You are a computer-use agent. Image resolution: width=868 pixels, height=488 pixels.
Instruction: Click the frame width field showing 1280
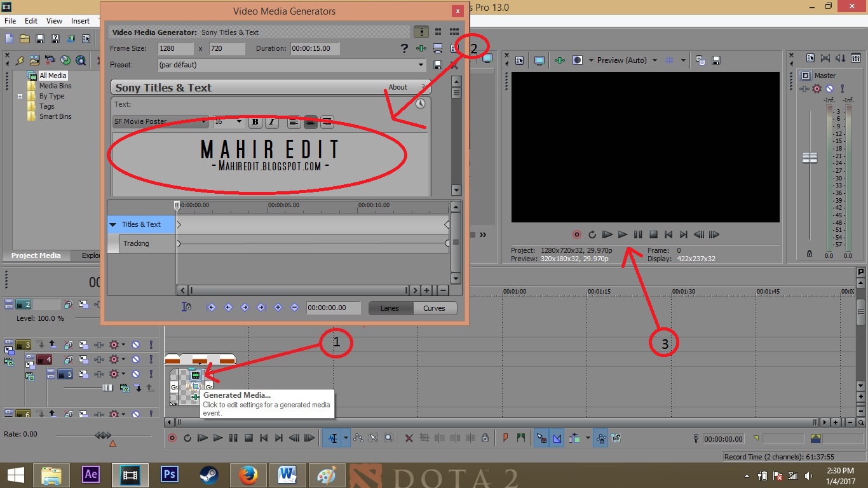(x=176, y=48)
